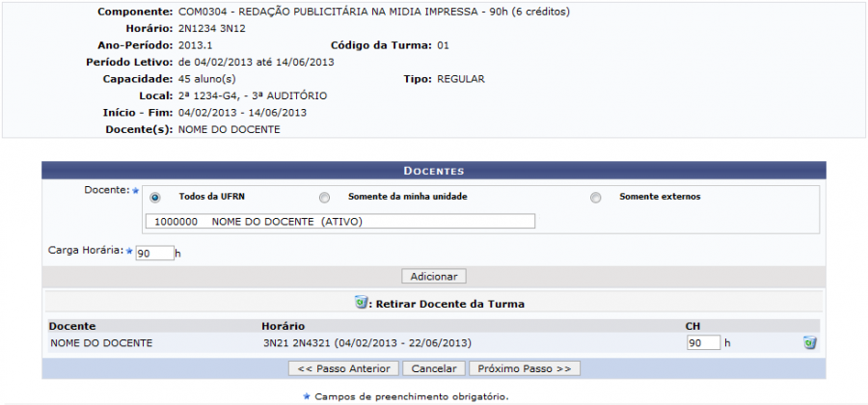
Task: Click the Docente(s) value in summary
Action: (x=230, y=129)
